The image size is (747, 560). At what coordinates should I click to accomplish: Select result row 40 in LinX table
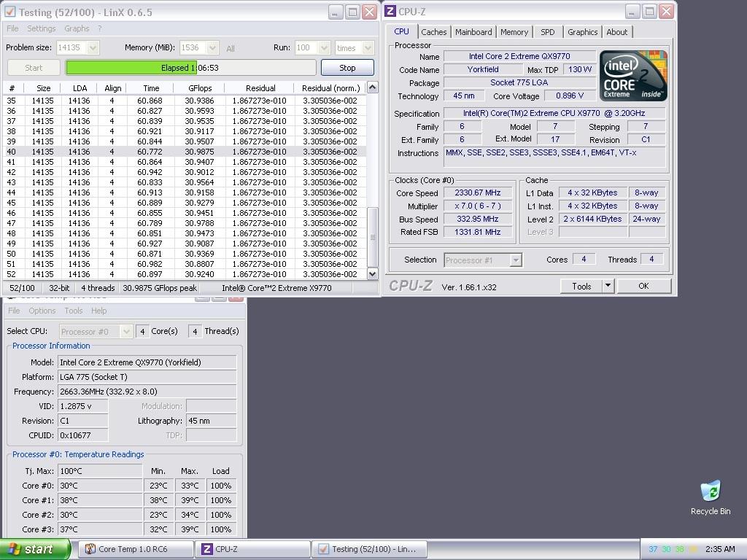(185, 152)
